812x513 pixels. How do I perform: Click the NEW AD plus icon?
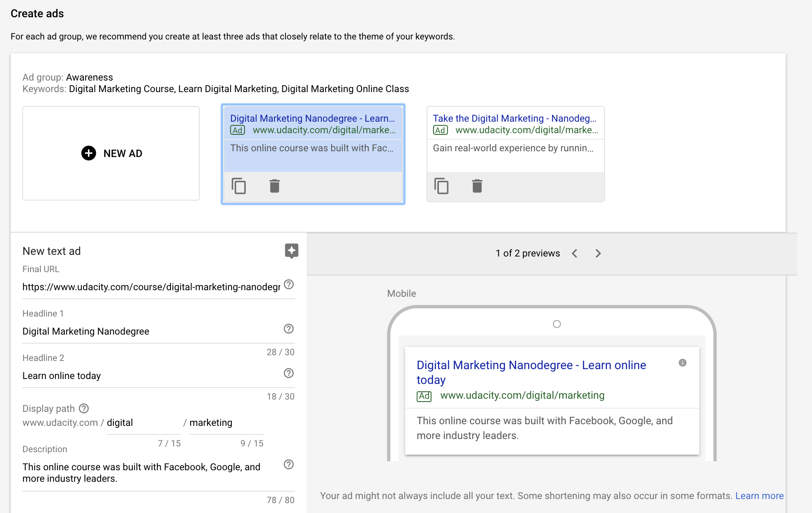[88, 153]
